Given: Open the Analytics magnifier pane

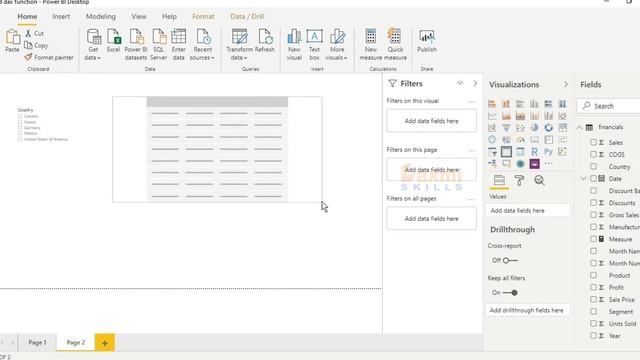Looking at the screenshot, I should 539,180.
